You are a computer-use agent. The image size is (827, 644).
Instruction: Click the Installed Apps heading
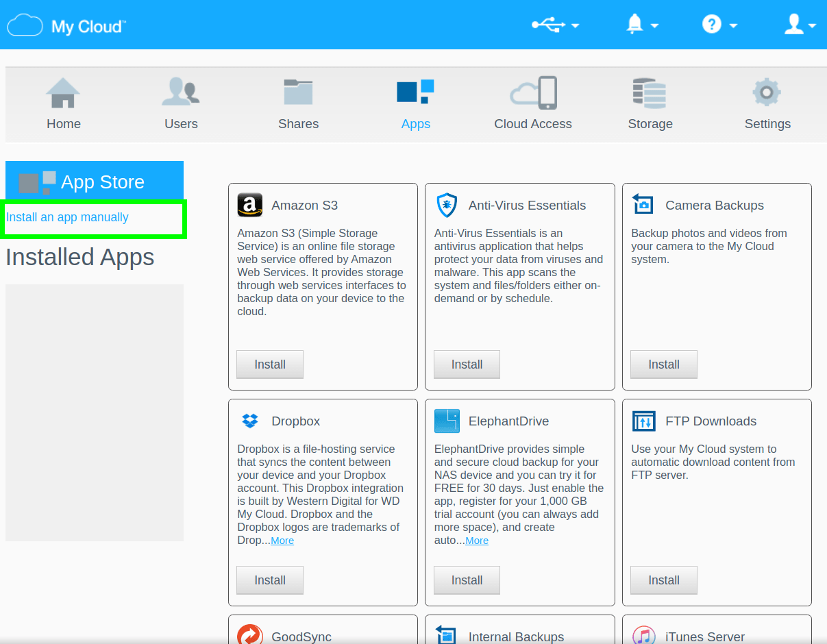[x=80, y=257]
